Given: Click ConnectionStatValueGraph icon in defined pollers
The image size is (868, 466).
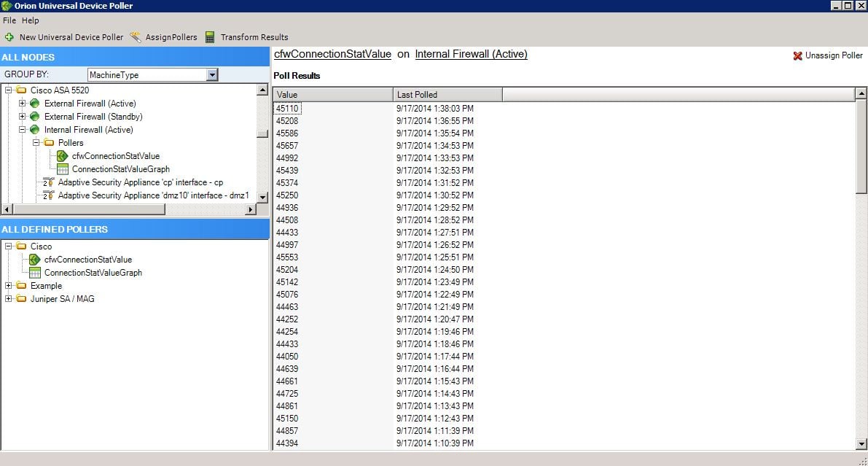Looking at the screenshot, I should [35, 273].
